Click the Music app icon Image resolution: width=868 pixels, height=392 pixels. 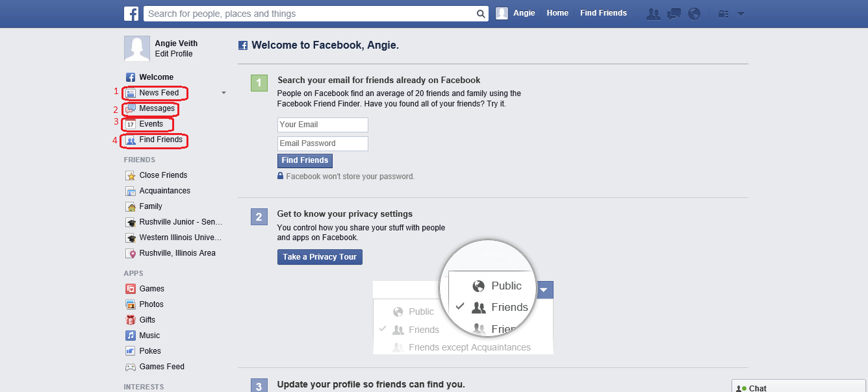[131, 336]
